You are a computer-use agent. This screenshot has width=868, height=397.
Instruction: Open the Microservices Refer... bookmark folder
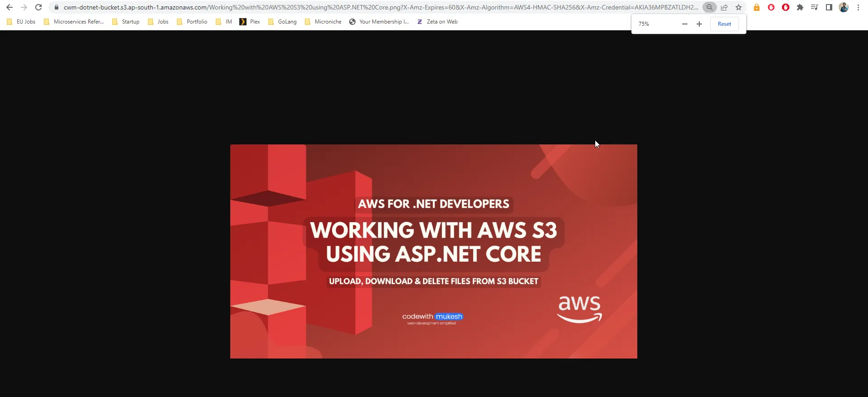[x=73, y=22]
